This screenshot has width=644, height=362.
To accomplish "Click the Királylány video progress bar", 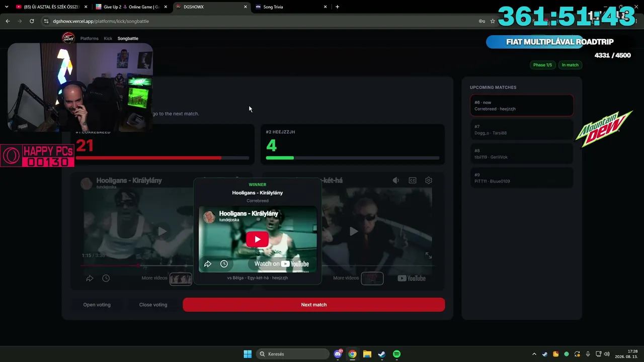I will pyautogui.click(x=137, y=265).
